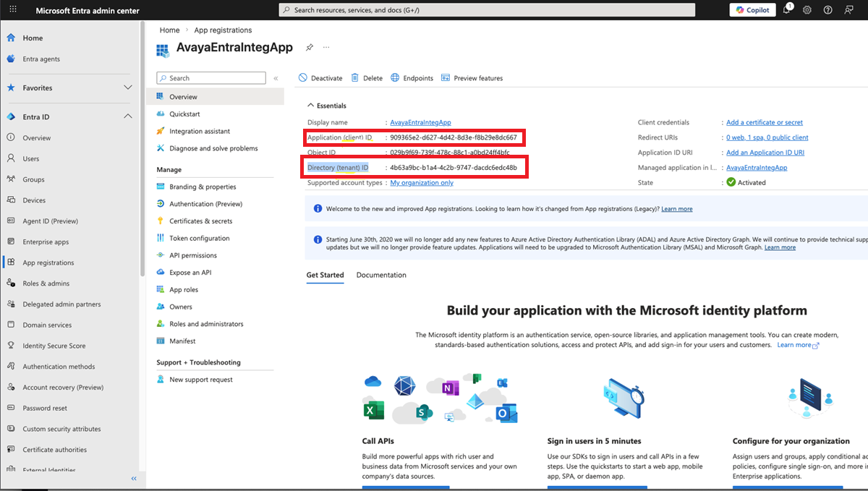Open Branding & properties

click(203, 187)
